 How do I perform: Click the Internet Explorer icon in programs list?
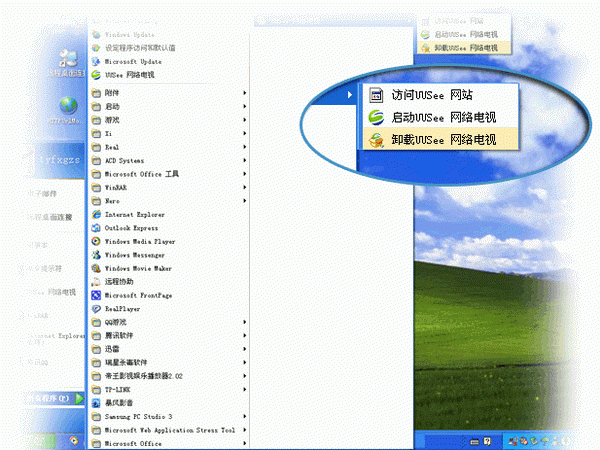[96, 215]
